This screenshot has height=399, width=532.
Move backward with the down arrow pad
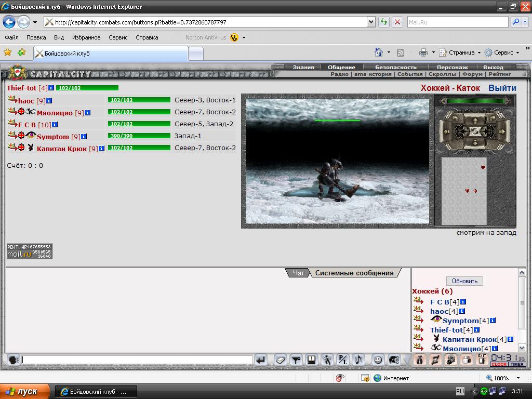point(475,142)
